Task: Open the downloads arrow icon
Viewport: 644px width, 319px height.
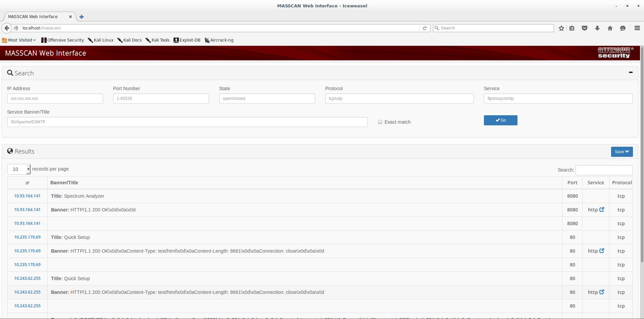Action: pyautogui.click(x=597, y=28)
